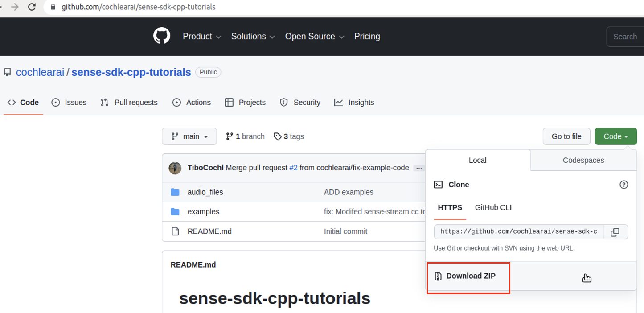Image resolution: width=644 pixels, height=313 pixels.
Task: Switch to the Codespaces tab
Action: 583,160
